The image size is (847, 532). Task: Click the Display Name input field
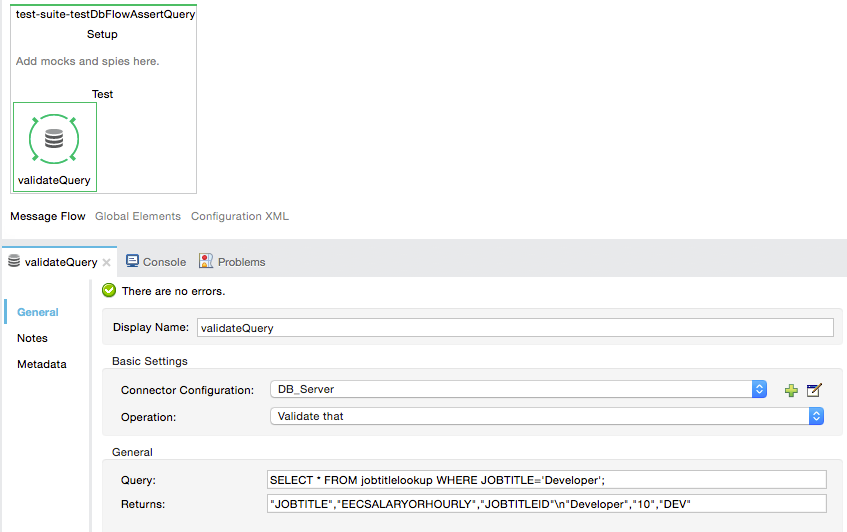click(515, 328)
